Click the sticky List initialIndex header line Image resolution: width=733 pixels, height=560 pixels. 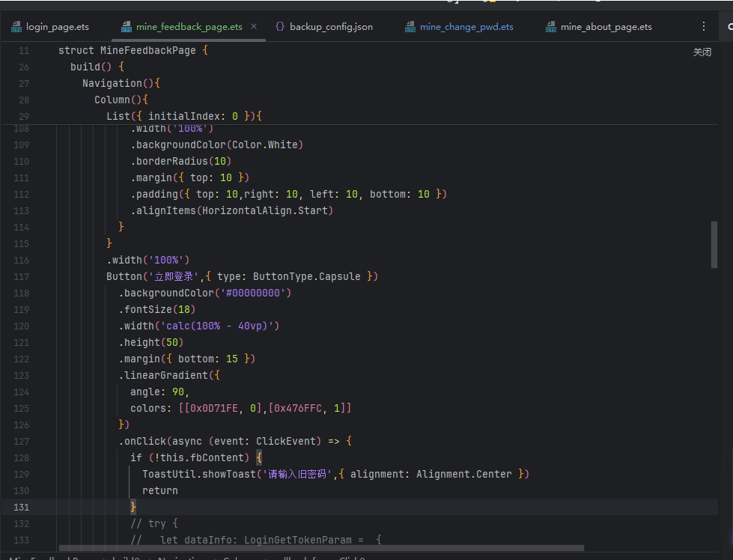pyautogui.click(x=183, y=117)
